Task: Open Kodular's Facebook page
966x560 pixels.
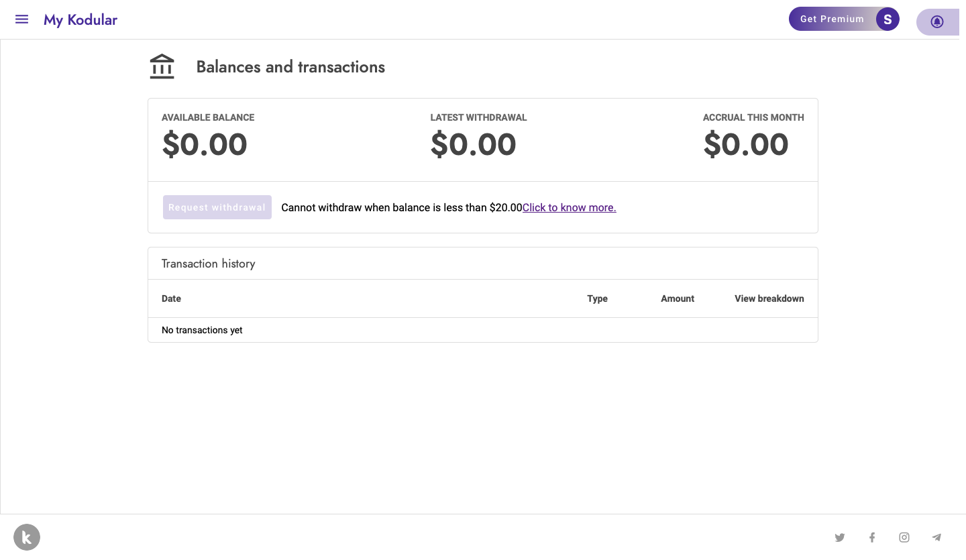Action: click(872, 537)
